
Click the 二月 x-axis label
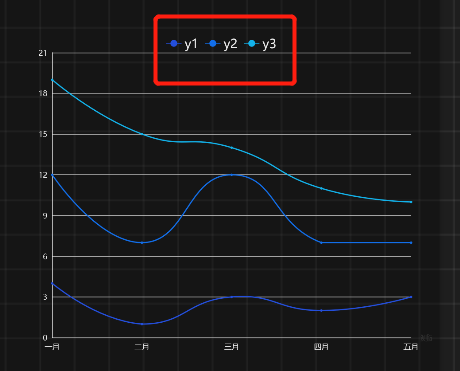142,347
